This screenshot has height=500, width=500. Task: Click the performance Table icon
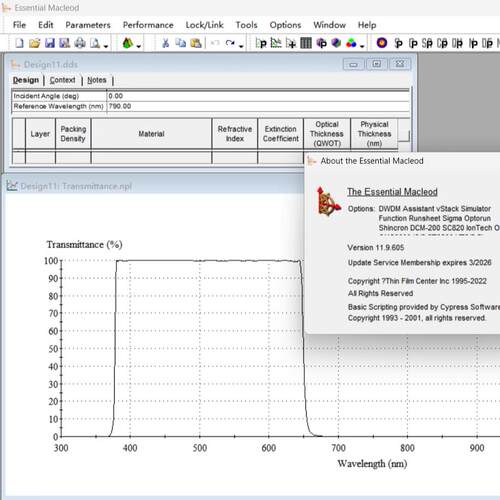[x=306, y=43]
